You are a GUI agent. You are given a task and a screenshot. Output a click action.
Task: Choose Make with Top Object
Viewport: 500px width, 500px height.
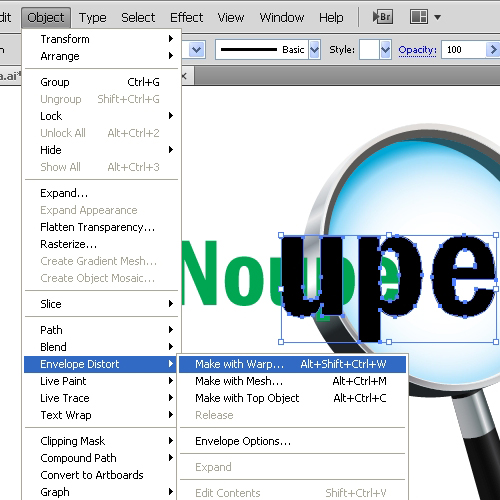292,398
